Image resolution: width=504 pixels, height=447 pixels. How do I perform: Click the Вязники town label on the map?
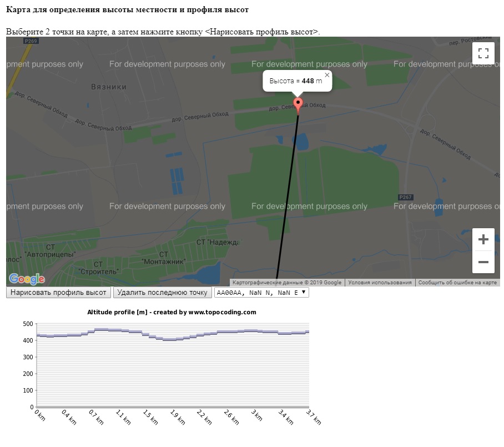109,87
